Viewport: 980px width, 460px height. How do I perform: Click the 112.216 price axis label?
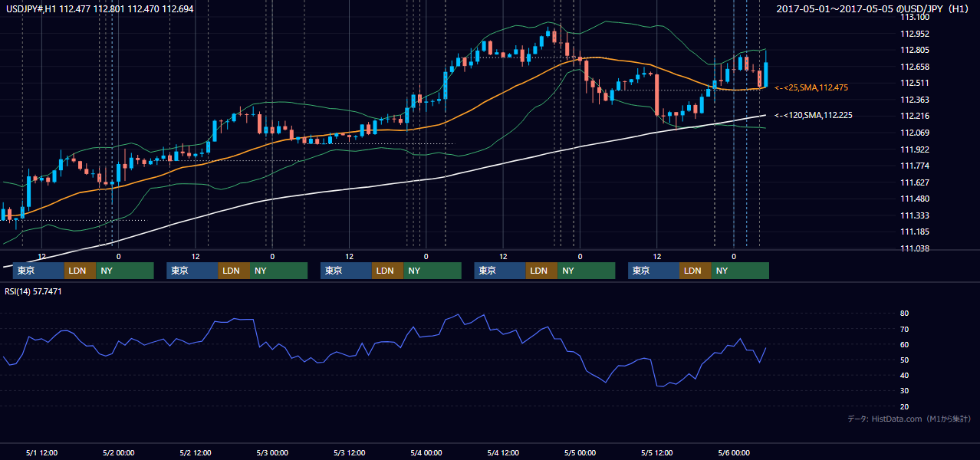click(x=916, y=116)
